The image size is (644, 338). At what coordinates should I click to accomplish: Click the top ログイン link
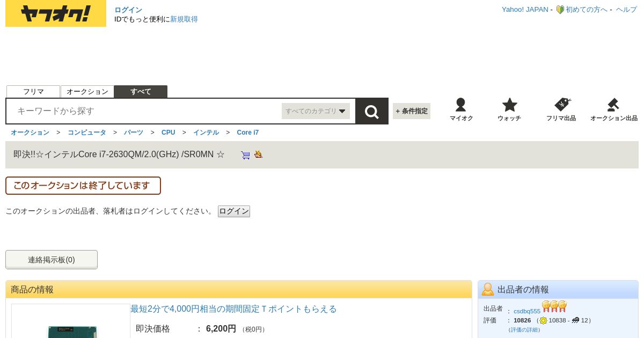[x=128, y=10]
